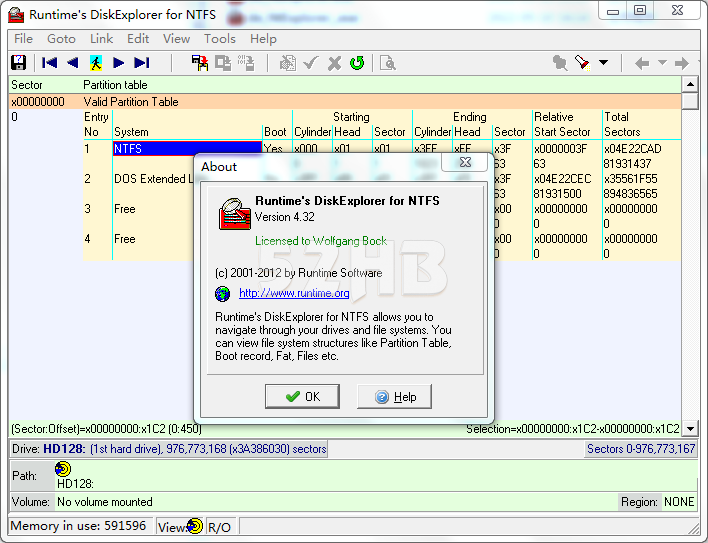The width and height of the screenshot is (708, 543).
Task: Click the Yes boot flag cell
Action: 273,149
